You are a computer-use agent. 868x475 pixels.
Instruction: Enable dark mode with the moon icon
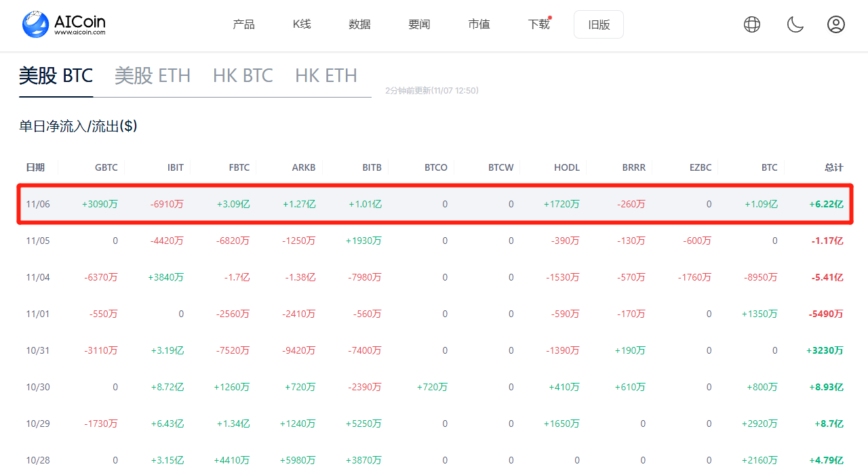794,24
